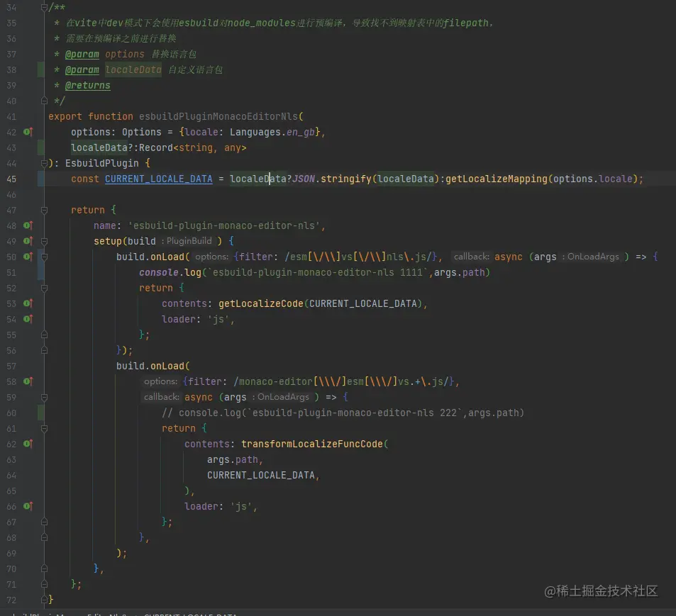Click fold end marker at line 40
Screen dimensions: 676x616
(44, 101)
